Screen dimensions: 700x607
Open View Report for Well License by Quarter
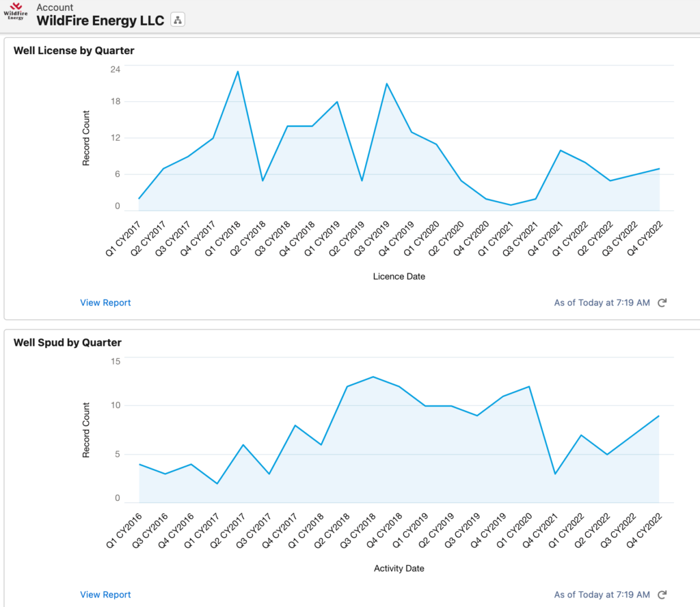pyautogui.click(x=105, y=302)
